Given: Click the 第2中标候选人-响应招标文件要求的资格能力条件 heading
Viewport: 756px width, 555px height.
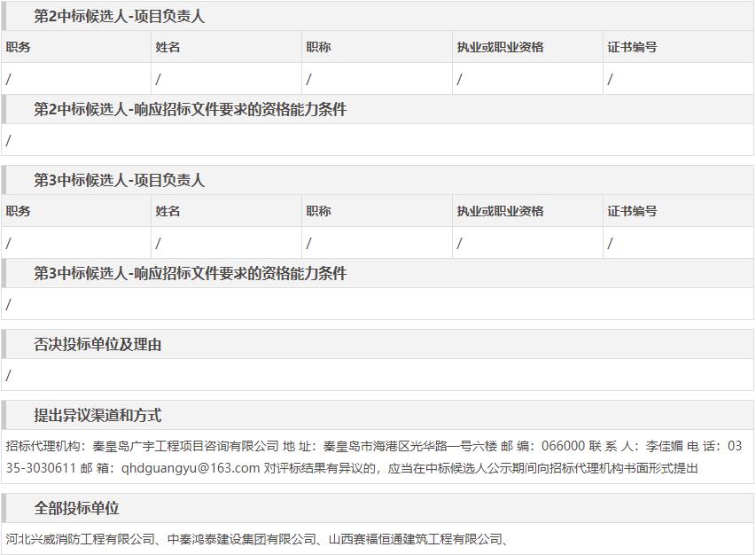Looking at the screenshot, I should coord(190,110).
